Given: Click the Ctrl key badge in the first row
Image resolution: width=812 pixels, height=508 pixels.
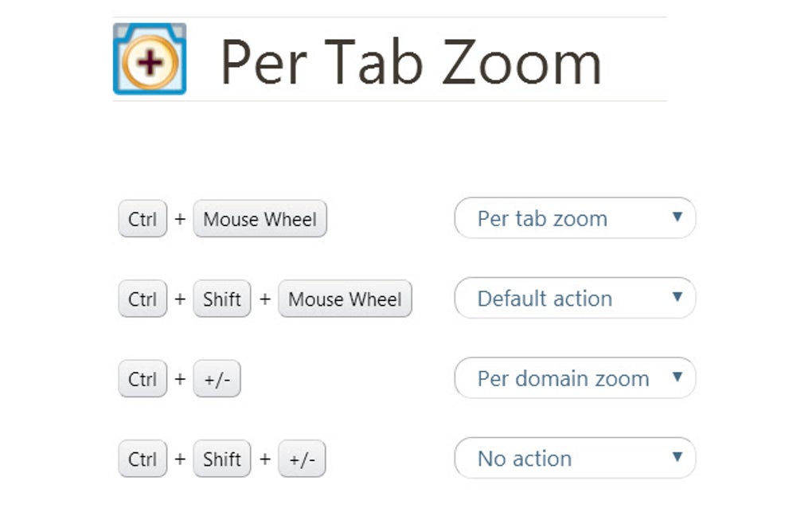Looking at the screenshot, I should (x=142, y=219).
